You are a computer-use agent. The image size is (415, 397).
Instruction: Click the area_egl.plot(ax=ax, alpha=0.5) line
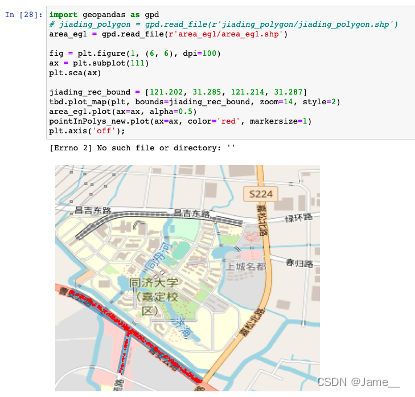coord(123,111)
